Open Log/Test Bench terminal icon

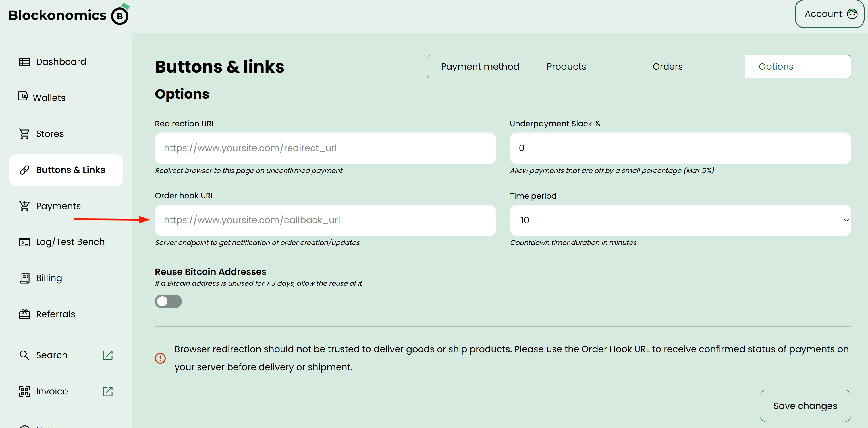click(x=24, y=242)
